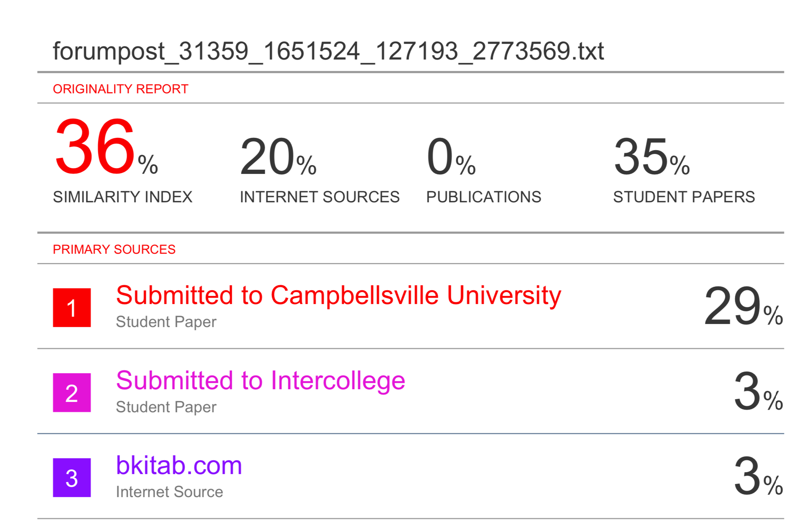
Task: Click the purple source number 3 badge
Action: [72, 477]
